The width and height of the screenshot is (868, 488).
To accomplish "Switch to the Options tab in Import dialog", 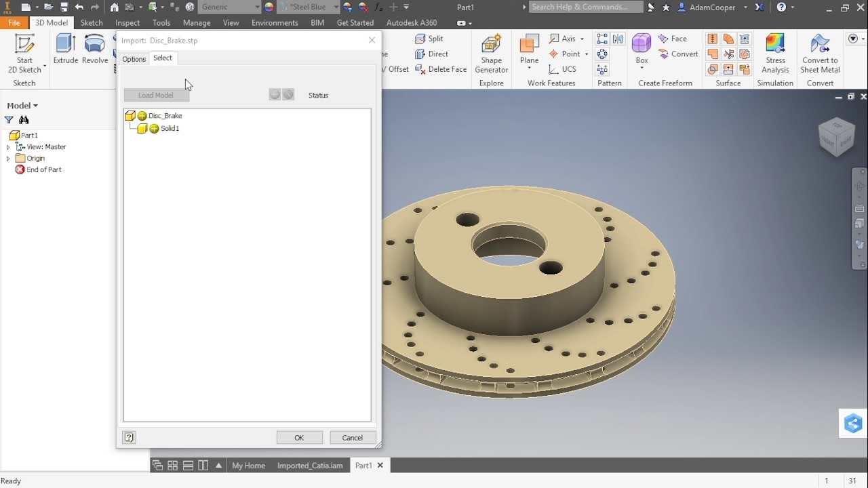I will [x=134, y=59].
